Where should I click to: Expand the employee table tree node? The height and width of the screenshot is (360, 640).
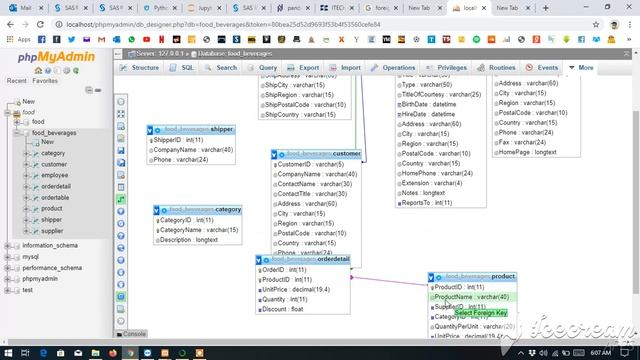pos(27,176)
